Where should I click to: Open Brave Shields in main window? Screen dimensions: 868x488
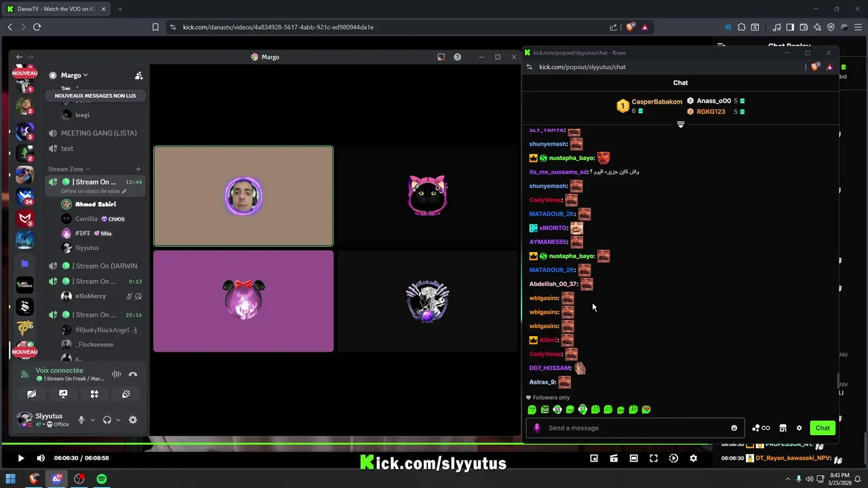[x=630, y=27]
